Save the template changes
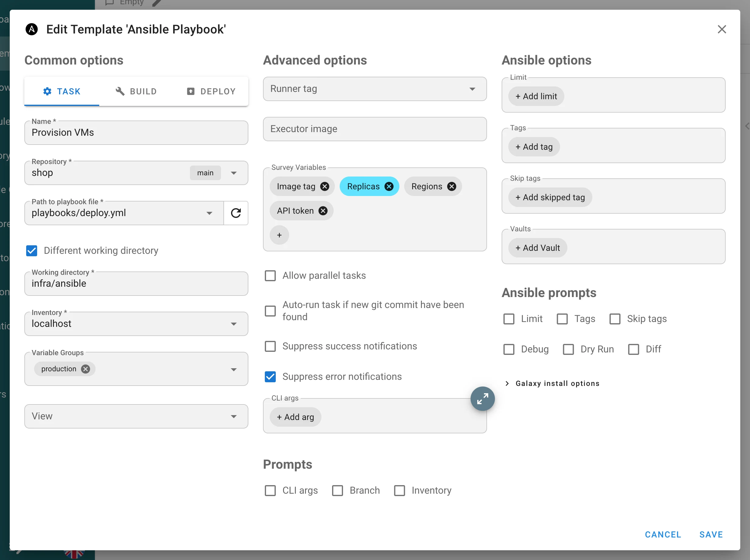750x560 pixels. pyautogui.click(x=711, y=534)
